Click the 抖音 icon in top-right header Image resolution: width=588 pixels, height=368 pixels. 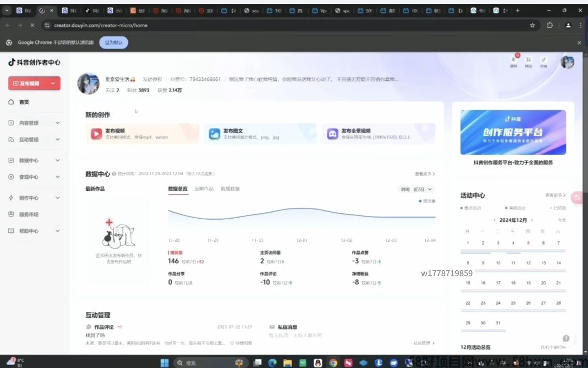coord(543,60)
